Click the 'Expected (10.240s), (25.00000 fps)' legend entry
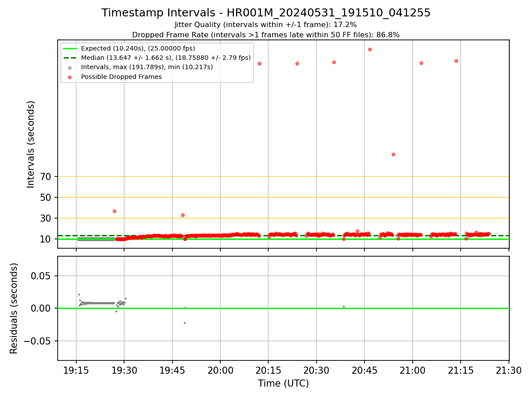The height and width of the screenshot is (399, 532). click(138, 48)
